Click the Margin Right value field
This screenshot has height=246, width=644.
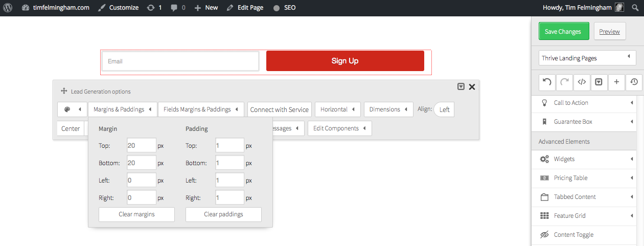(x=142, y=197)
